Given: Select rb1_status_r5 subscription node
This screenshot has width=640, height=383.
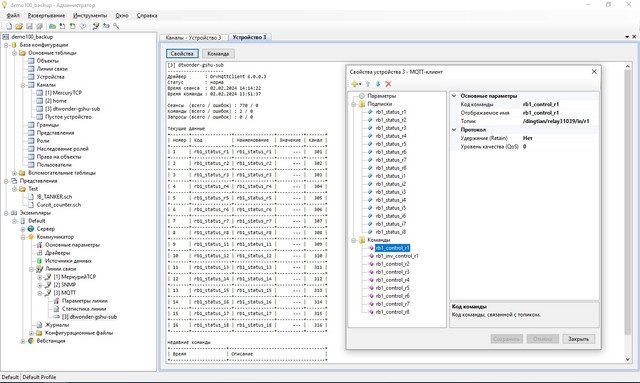Looking at the screenshot, I should tap(391, 144).
